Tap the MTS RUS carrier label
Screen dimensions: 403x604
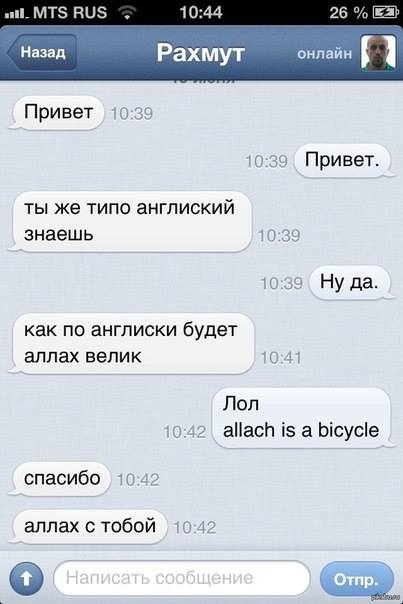(70, 12)
